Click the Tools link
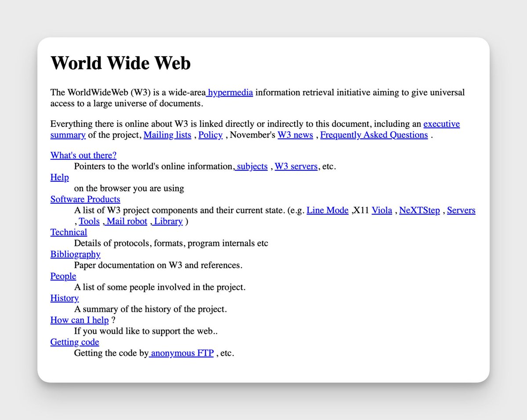The width and height of the screenshot is (527, 420). tap(89, 222)
